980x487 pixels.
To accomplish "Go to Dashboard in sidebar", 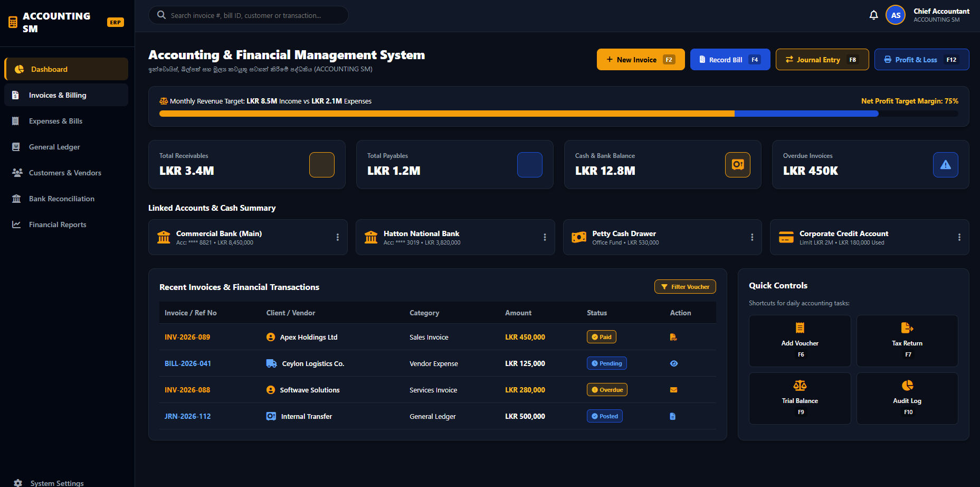I will (x=66, y=69).
